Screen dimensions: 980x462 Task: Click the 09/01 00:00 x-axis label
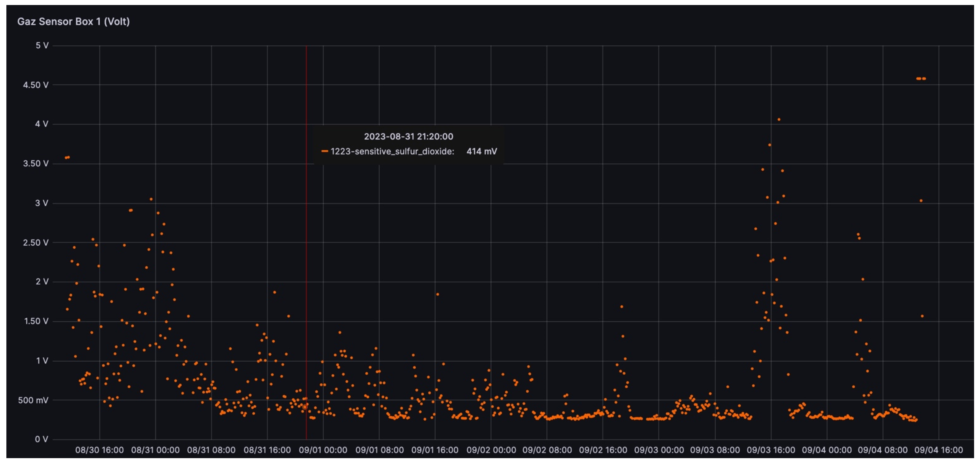(323, 450)
